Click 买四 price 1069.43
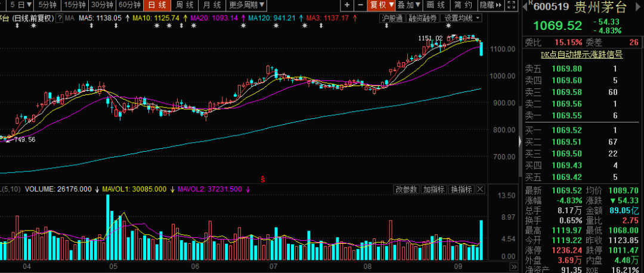 pos(566,165)
